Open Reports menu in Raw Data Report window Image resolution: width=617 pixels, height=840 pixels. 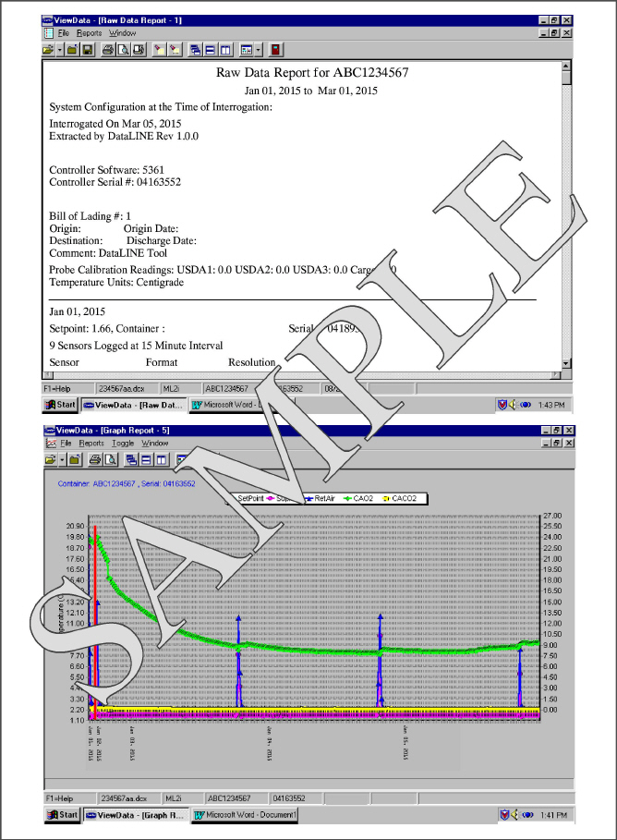(89, 33)
